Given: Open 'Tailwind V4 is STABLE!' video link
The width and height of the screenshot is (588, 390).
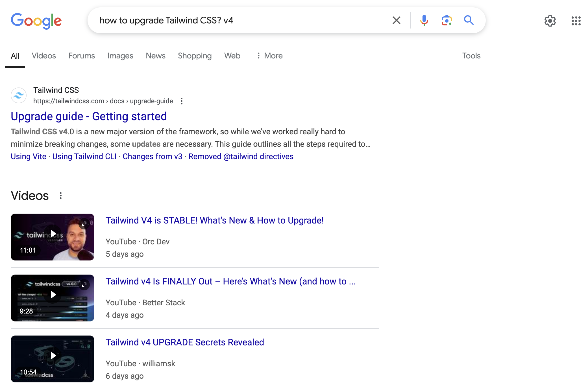Looking at the screenshot, I should click(x=215, y=220).
